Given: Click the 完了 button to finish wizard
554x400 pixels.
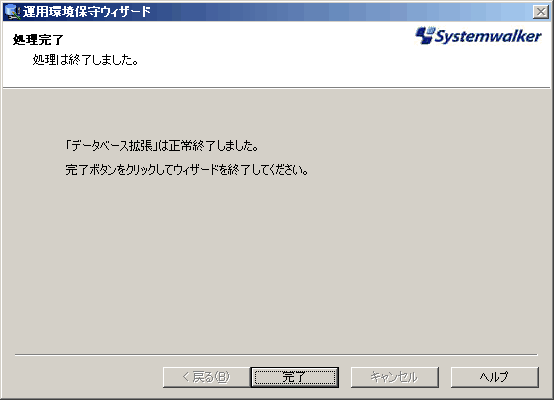Looking at the screenshot, I should (295, 377).
